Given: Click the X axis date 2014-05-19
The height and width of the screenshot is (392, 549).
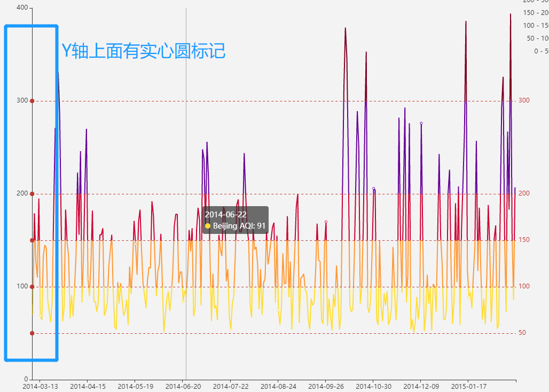Looking at the screenshot, I should (136, 387).
